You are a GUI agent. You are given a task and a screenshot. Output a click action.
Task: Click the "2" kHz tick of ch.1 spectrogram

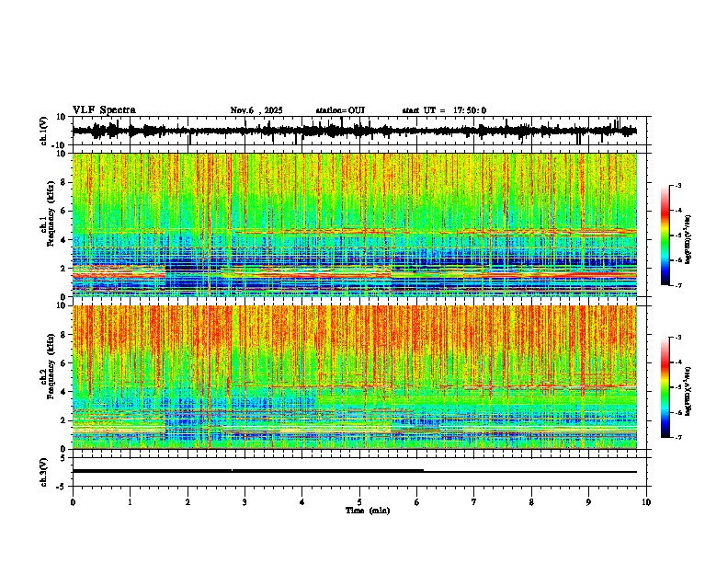pyautogui.click(x=63, y=268)
